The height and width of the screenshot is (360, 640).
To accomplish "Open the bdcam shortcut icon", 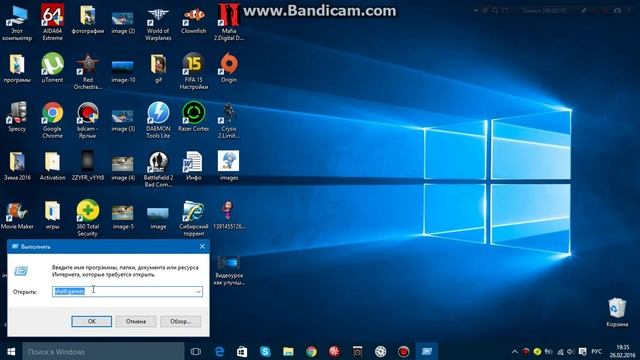I will point(87,120).
